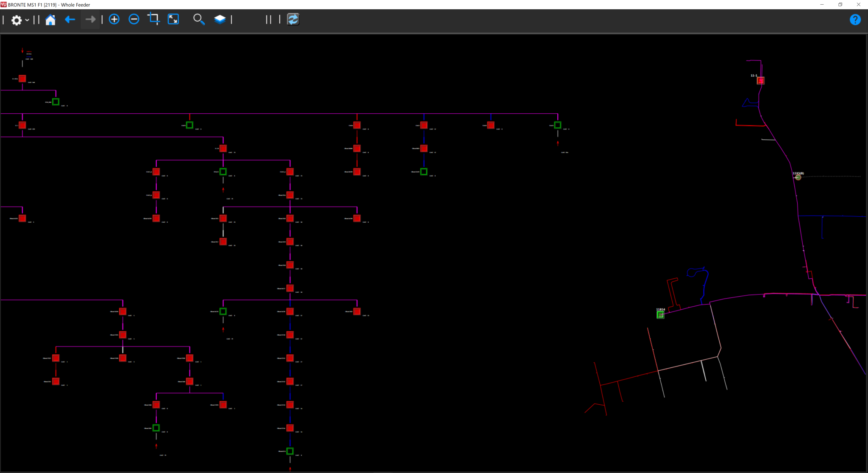Open the map layers panel

pyautogui.click(x=220, y=19)
